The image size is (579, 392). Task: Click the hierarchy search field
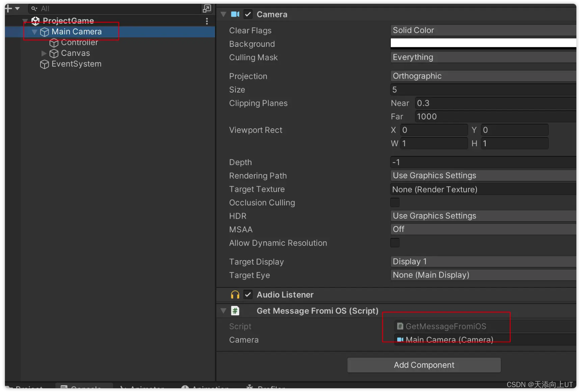tap(114, 8)
